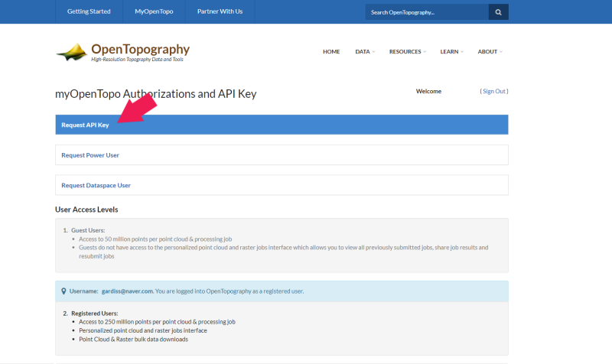Click the User Access Levels heading
Viewport: 612px width, 364px height.
[x=86, y=210]
